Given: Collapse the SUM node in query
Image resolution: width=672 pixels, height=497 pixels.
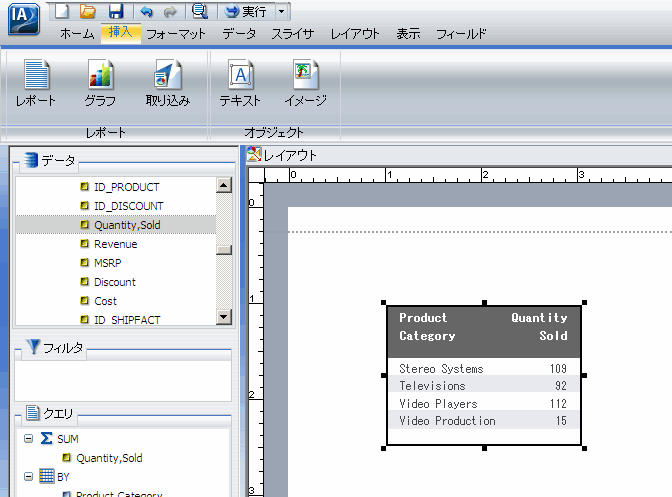Looking at the screenshot, I should coord(28,438).
